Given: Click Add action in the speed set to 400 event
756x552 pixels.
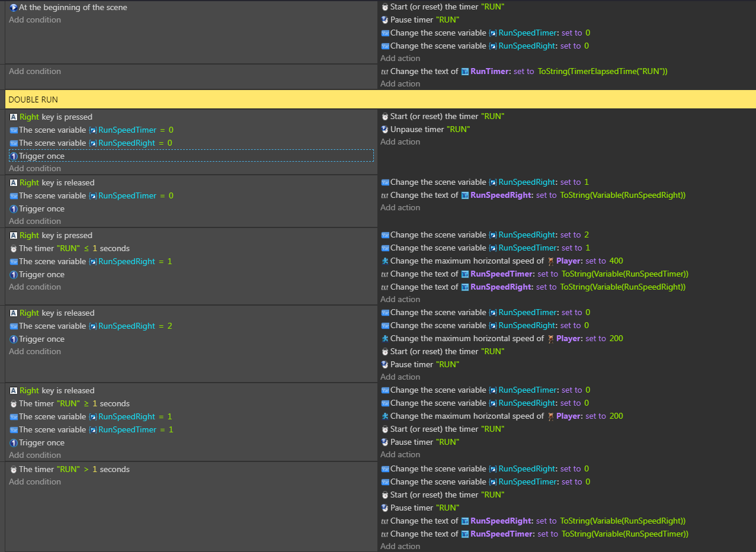Looking at the screenshot, I should [401, 299].
